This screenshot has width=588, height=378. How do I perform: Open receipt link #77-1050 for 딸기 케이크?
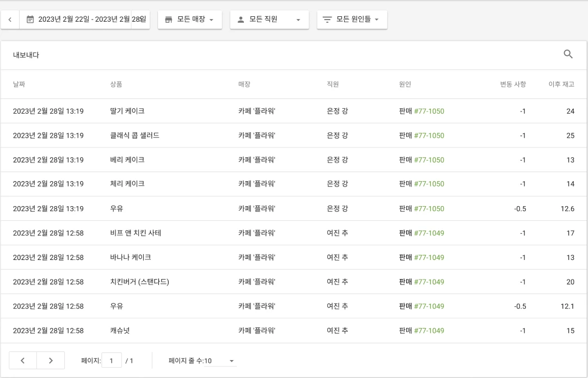tap(431, 111)
